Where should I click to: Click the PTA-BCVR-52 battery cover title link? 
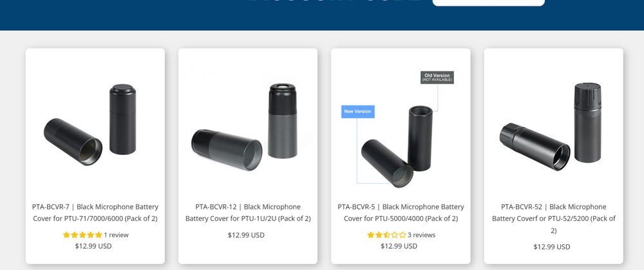(x=553, y=218)
